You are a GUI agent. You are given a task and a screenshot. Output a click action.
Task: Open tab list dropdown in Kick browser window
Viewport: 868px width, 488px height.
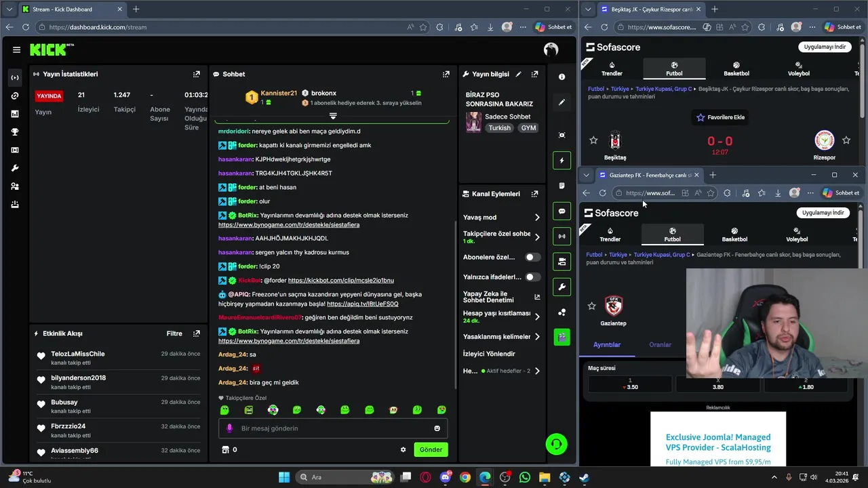tap(9, 9)
